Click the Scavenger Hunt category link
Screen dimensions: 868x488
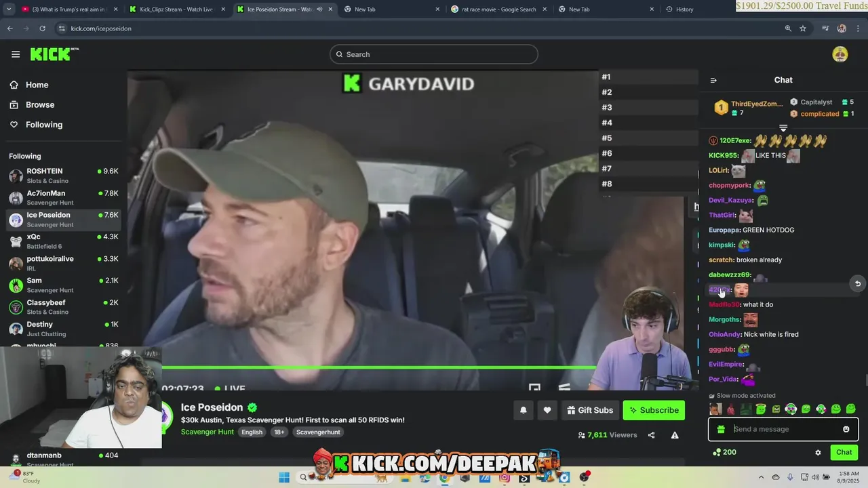[x=207, y=432]
